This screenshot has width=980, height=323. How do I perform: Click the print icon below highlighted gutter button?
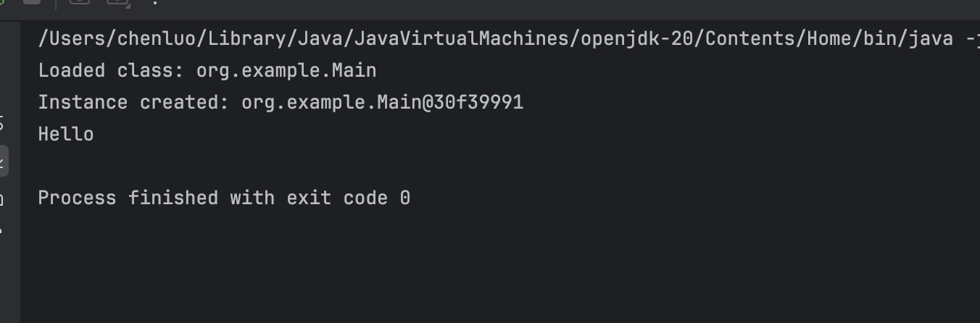pos(2,198)
